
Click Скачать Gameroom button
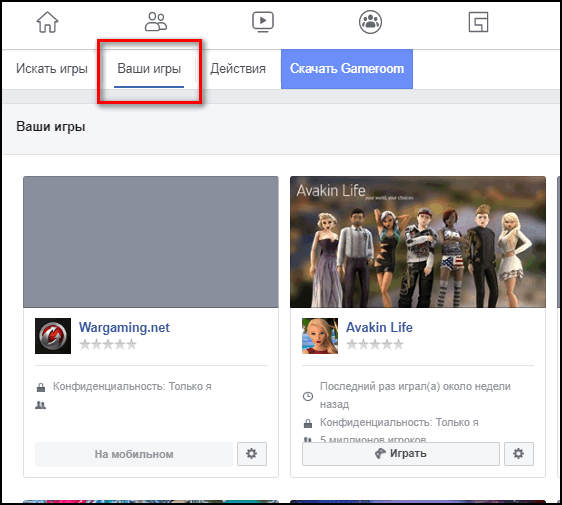347,69
